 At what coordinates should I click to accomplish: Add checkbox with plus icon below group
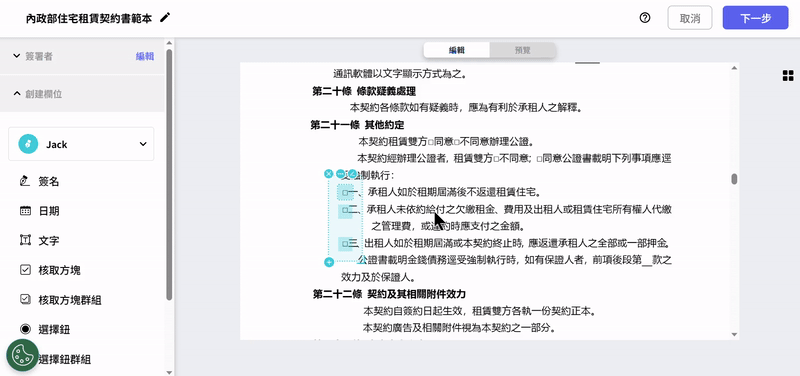(329, 262)
